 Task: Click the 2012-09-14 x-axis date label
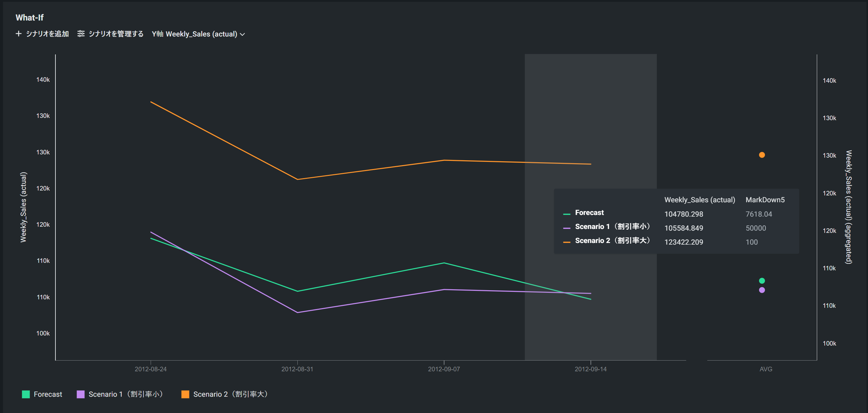click(x=590, y=369)
